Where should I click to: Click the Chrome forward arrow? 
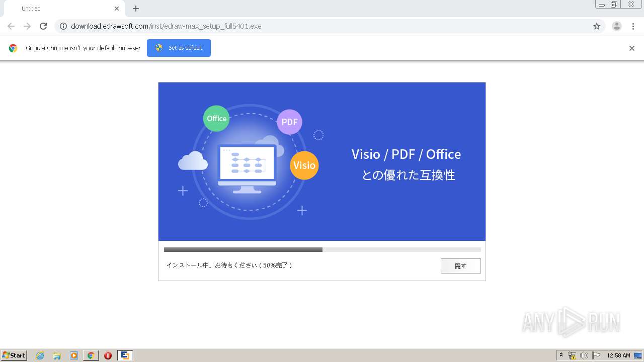click(x=27, y=26)
